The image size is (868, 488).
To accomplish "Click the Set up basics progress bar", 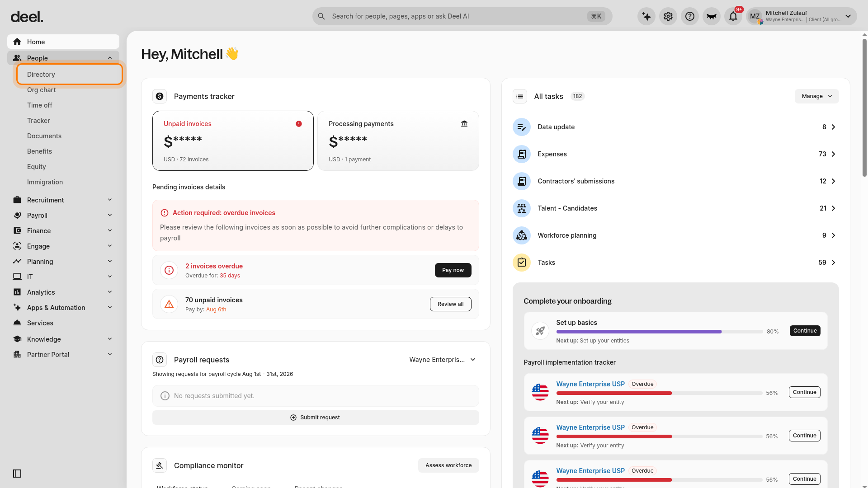I will [x=660, y=332].
